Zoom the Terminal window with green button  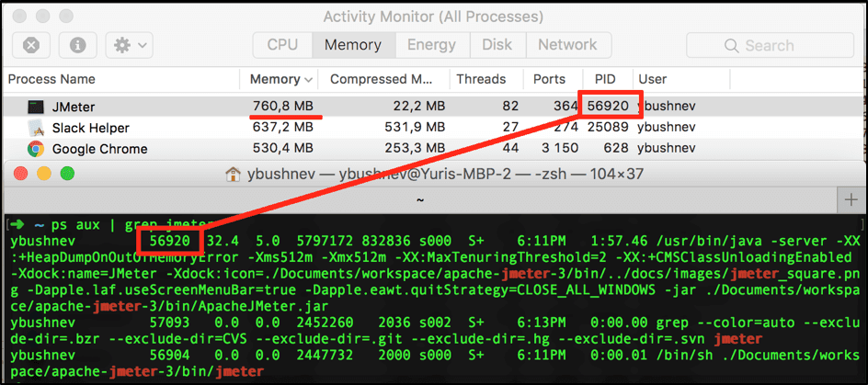click(67, 173)
